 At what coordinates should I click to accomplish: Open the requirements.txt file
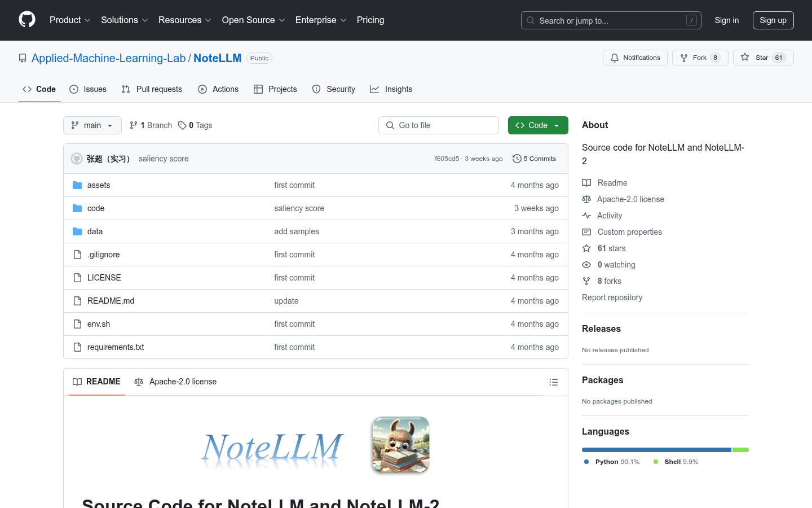point(116,347)
